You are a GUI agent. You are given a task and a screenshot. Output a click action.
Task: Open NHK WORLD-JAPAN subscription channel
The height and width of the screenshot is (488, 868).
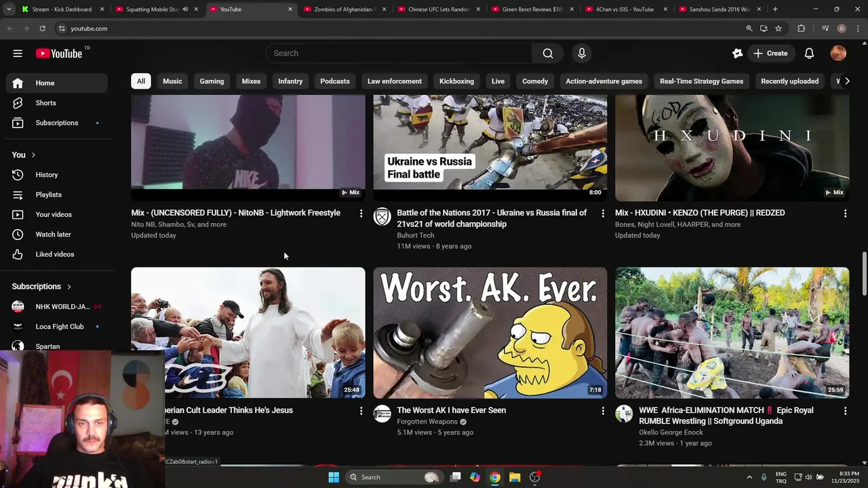(x=57, y=306)
